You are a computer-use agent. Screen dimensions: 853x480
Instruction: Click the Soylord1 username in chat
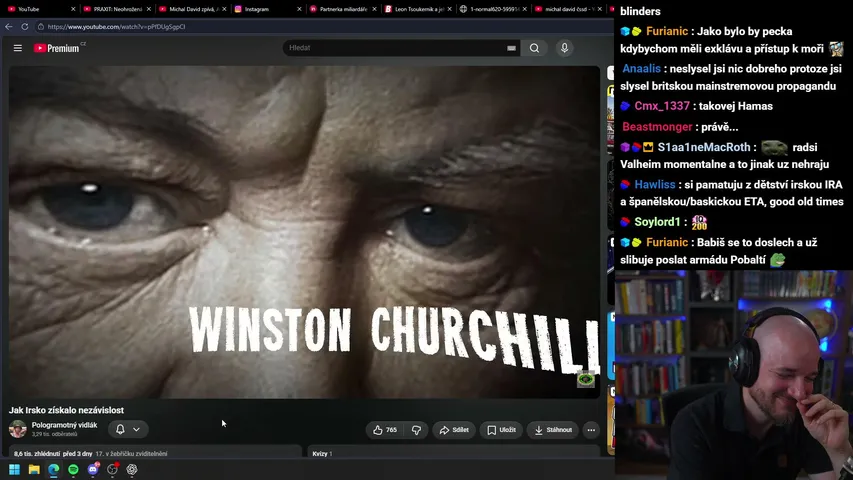click(657, 222)
